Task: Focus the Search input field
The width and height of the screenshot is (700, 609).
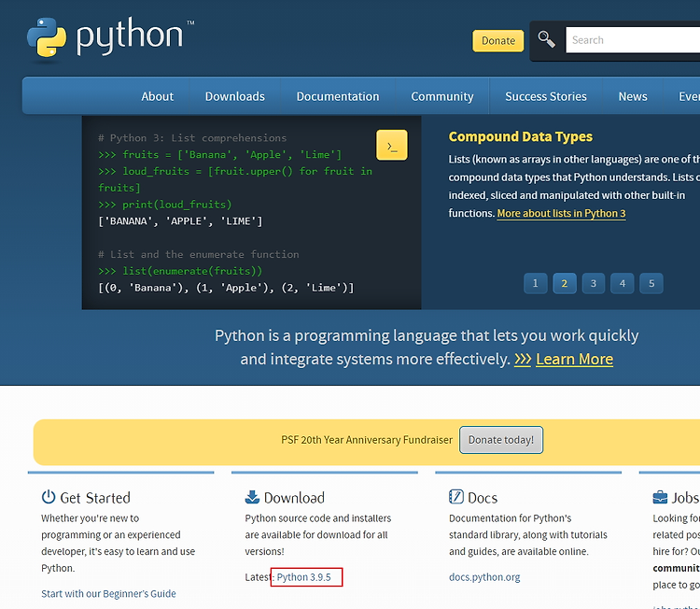Action: coord(633,40)
